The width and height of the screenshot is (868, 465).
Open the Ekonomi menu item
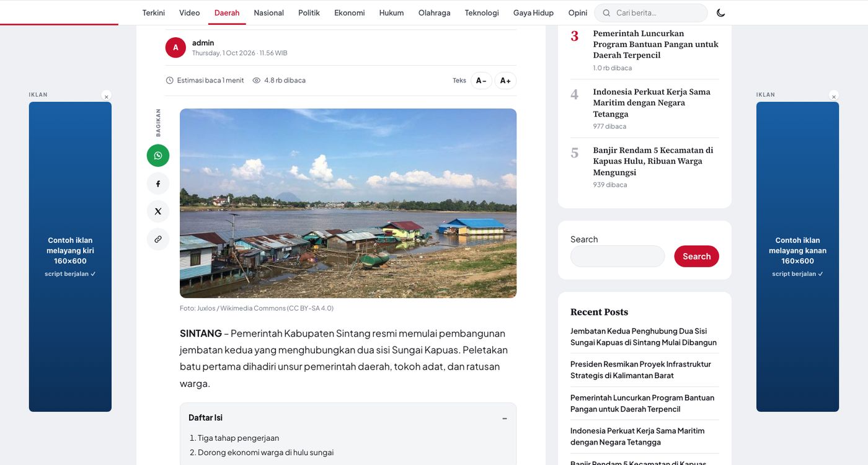pyautogui.click(x=350, y=13)
